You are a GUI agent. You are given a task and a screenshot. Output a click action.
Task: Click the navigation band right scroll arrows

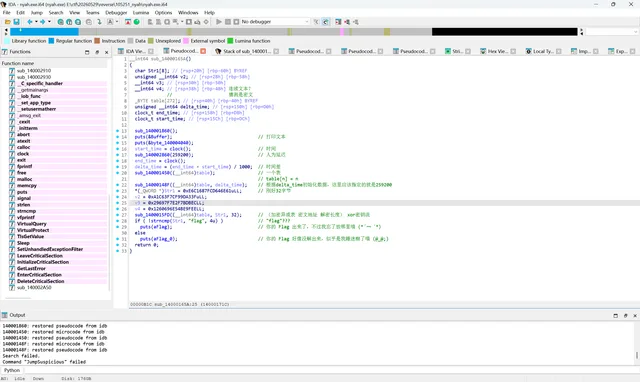(x=582, y=32)
